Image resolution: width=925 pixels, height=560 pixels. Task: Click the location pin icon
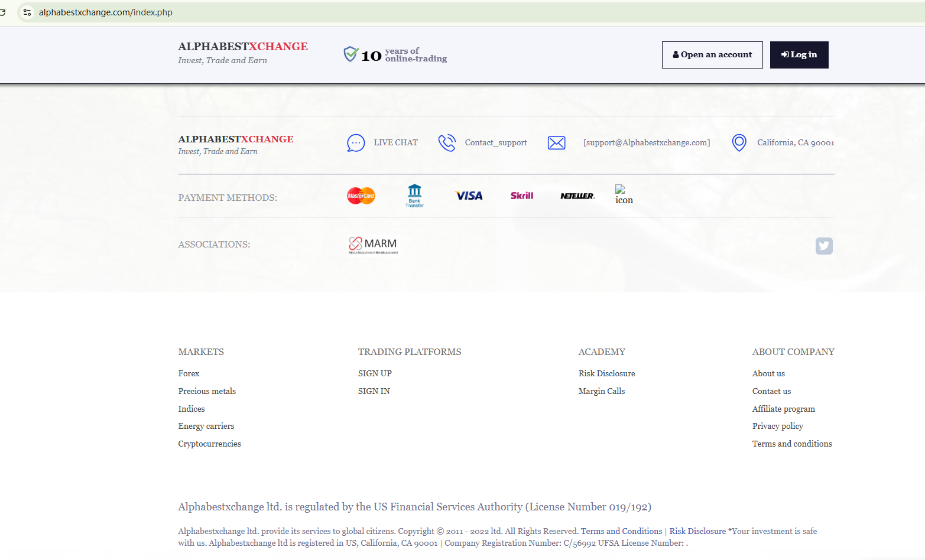pyautogui.click(x=739, y=143)
